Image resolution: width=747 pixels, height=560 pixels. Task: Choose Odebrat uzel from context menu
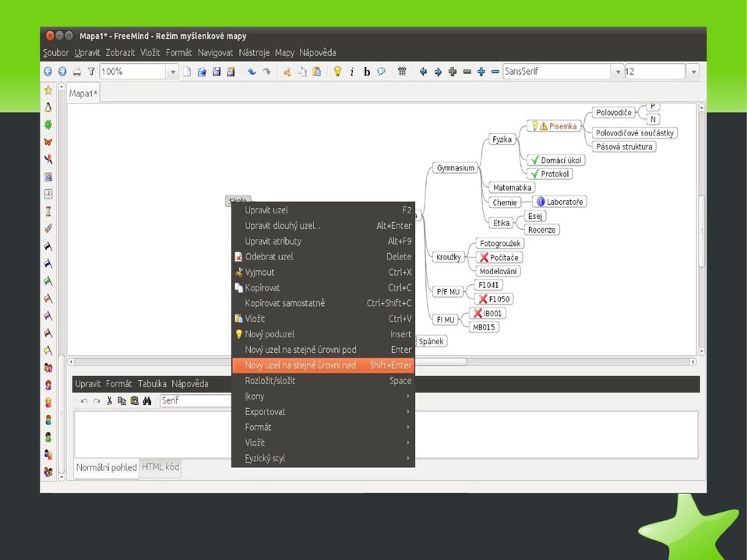(x=323, y=256)
